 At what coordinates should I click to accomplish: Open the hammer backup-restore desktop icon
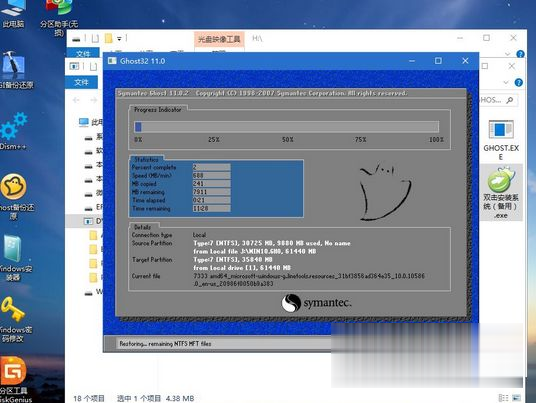14,70
